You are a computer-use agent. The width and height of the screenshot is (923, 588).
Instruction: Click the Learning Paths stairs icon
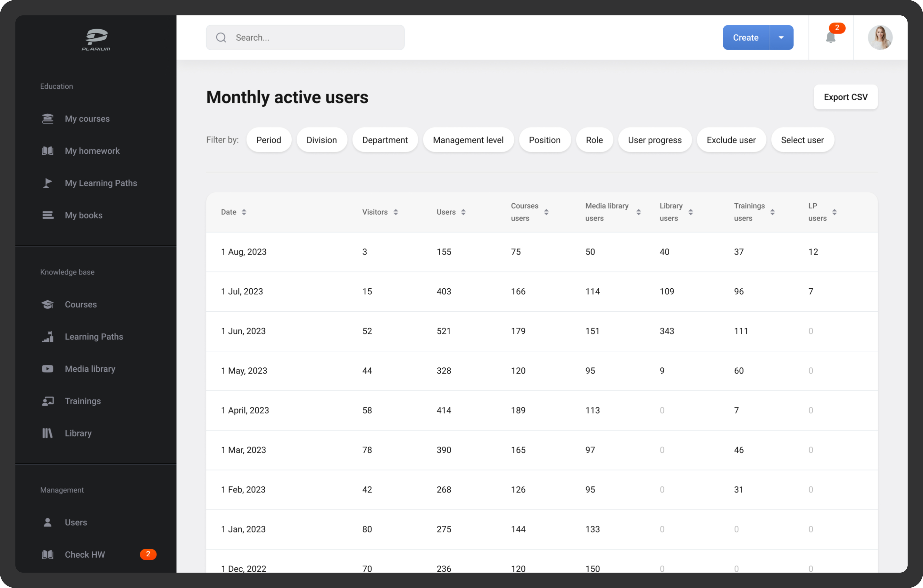coord(47,337)
